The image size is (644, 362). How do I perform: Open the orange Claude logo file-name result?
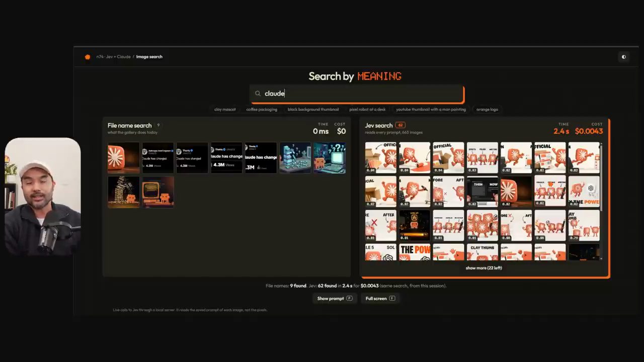point(123,158)
